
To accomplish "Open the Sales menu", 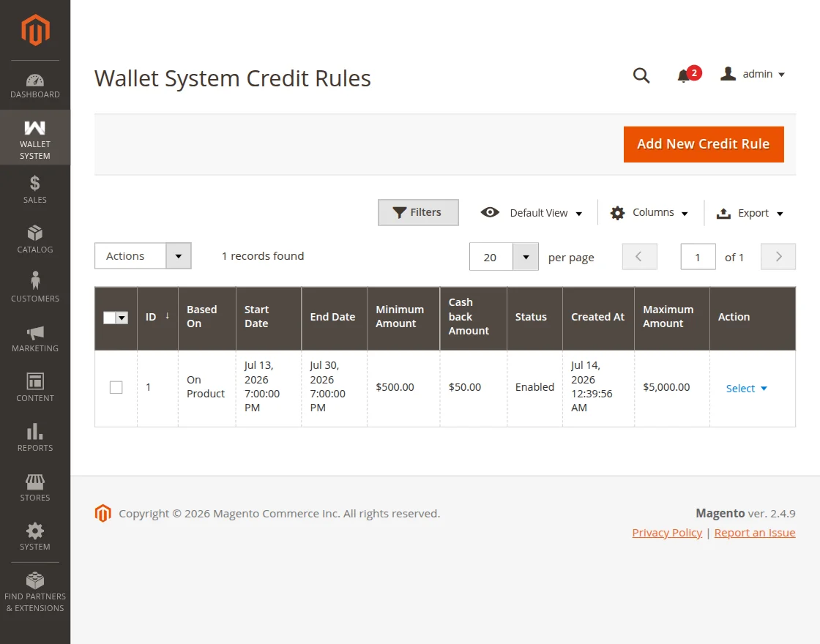I will (35, 190).
